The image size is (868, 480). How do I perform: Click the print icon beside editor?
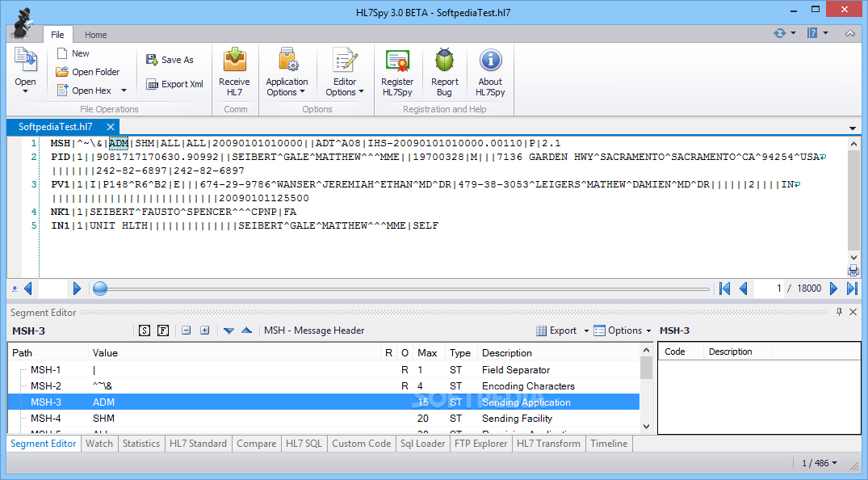pyautogui.click(x=853, y=271)
